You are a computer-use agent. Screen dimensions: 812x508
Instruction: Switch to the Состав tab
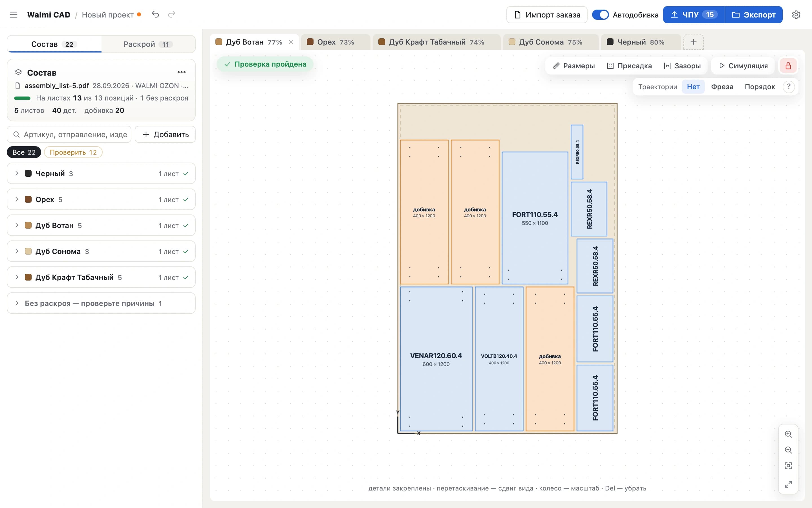tap(54, 44)
